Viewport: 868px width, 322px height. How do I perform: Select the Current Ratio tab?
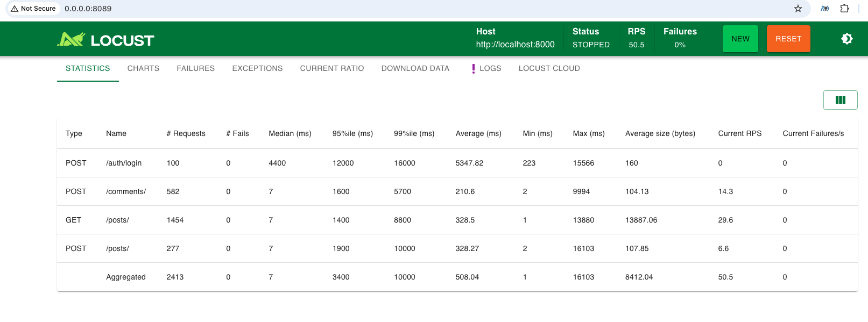[x=331, y=68]
